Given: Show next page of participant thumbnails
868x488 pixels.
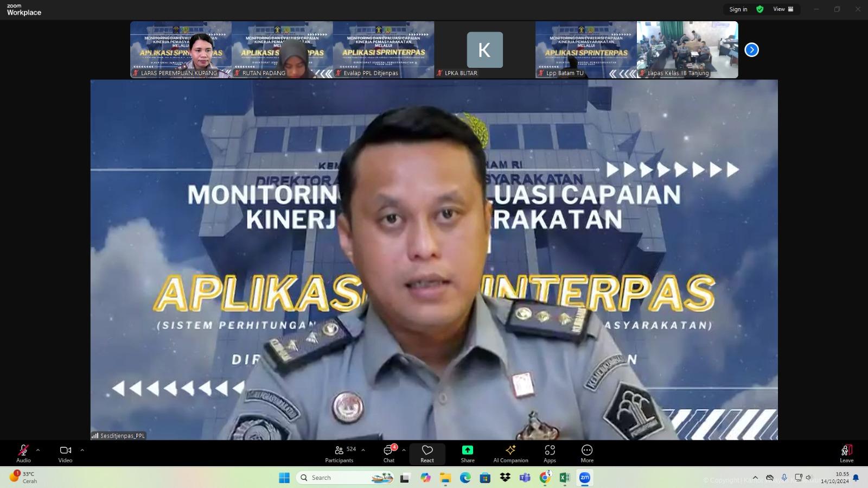Looking at the screenshot, I should [x=751, y=50].
